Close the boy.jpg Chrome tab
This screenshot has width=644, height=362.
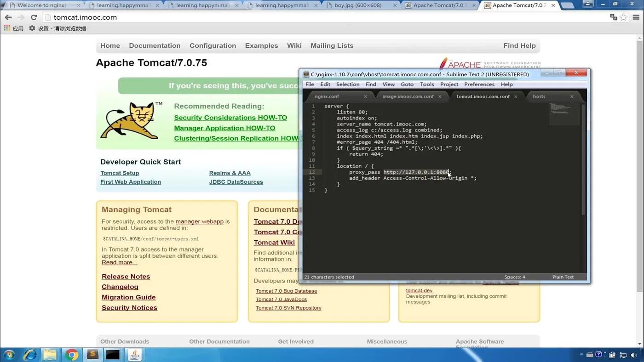(394, 6)
